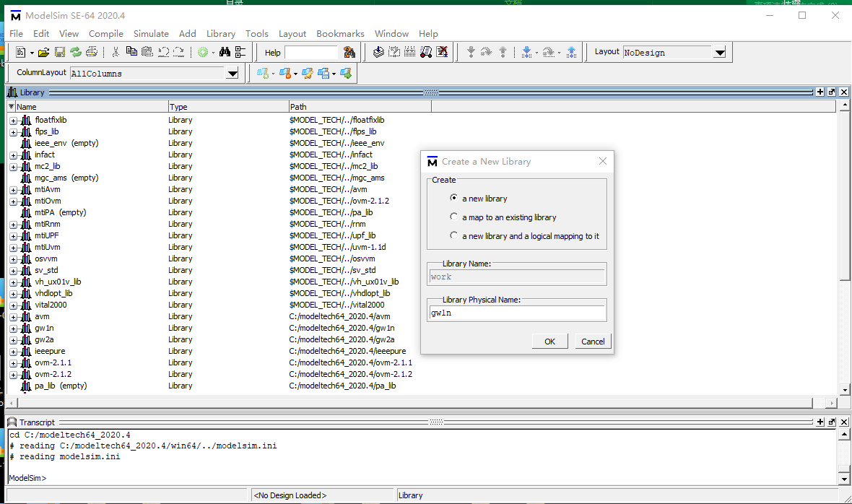Sort library list by Type column header
852x504 pixels.
click(x=228, y=107)
